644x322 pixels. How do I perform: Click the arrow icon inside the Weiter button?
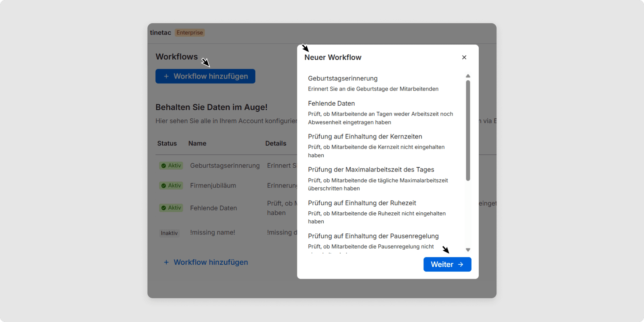(x=460, y=264)
